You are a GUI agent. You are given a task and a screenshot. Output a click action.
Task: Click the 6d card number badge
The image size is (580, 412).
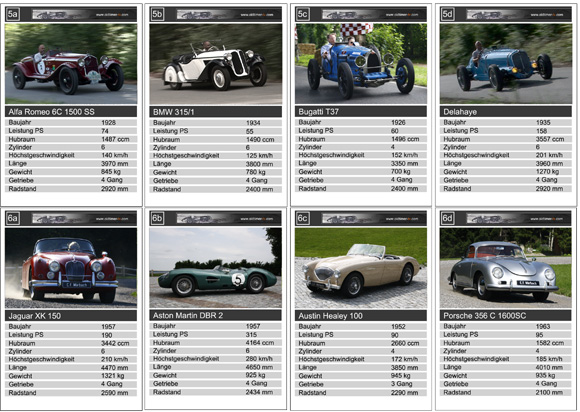(x=448, y=219)
